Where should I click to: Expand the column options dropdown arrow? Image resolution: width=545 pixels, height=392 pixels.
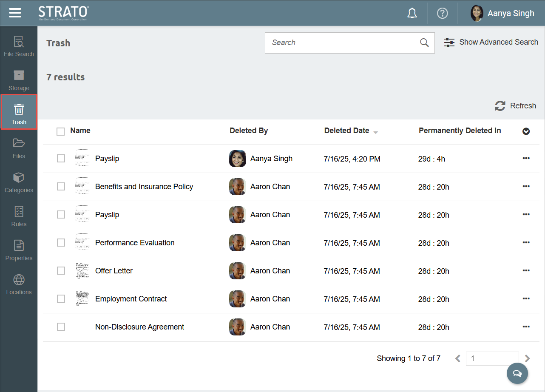click(x=526, y=131)
